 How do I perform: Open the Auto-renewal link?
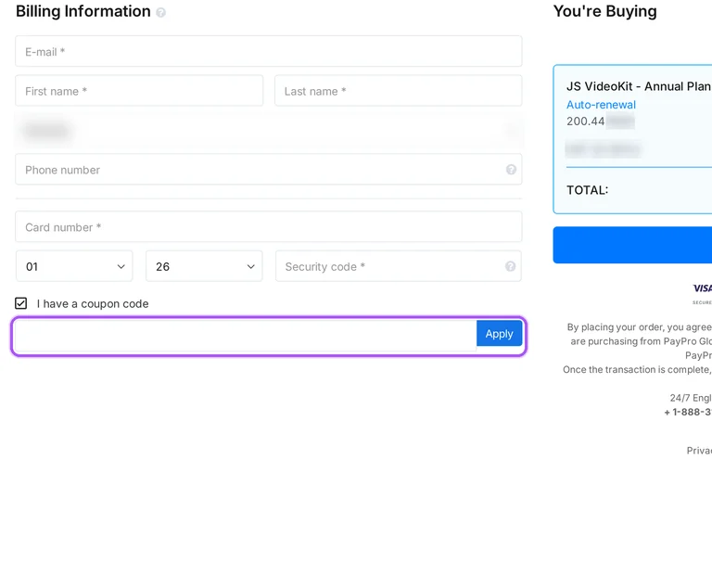601,105
